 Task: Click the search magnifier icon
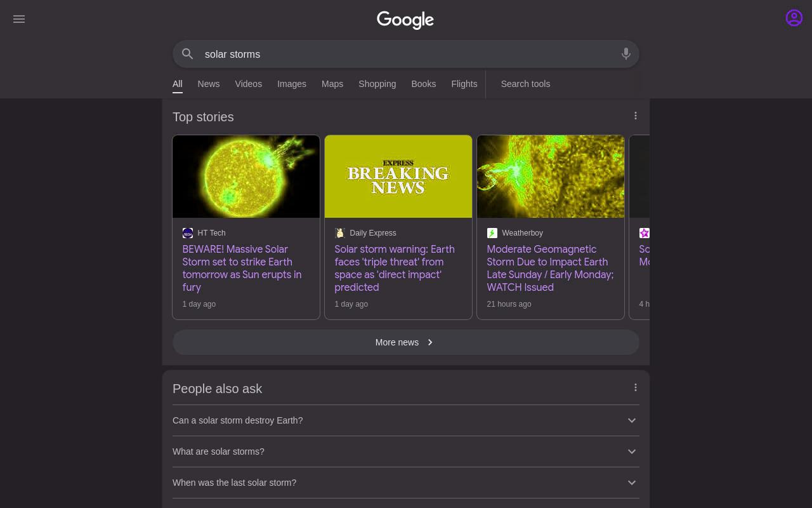pyautogui.click(x=188, y=54)
